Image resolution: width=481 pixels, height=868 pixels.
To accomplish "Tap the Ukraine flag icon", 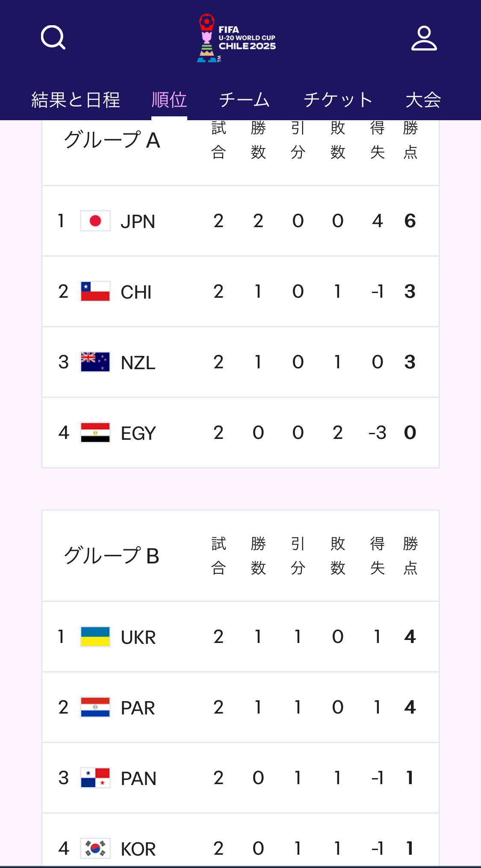I will click(95, 637).
